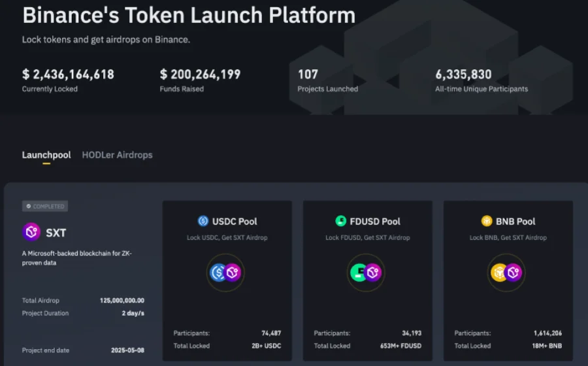The width and height of the screenshot is (588, 366).
Task: Click the USDC coin icon in pool header
Action: tap(203, 221)
